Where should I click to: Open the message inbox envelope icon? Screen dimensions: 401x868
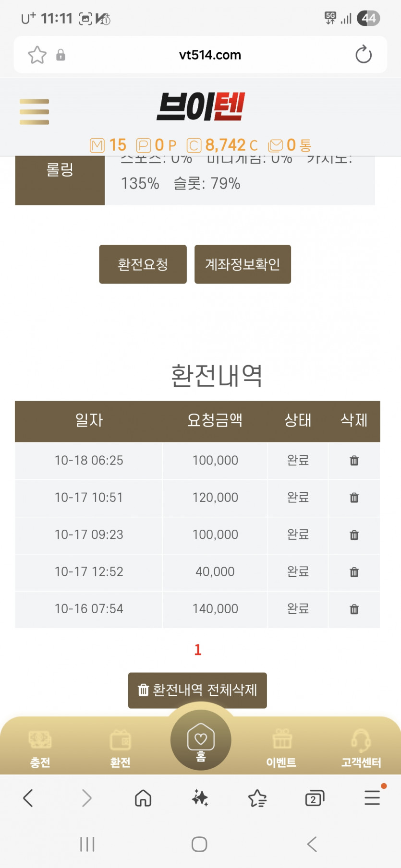276,145
